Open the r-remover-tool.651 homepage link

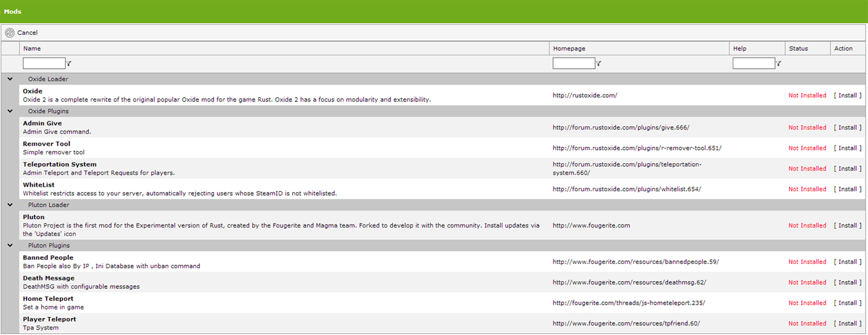click(x=637, y=148)
